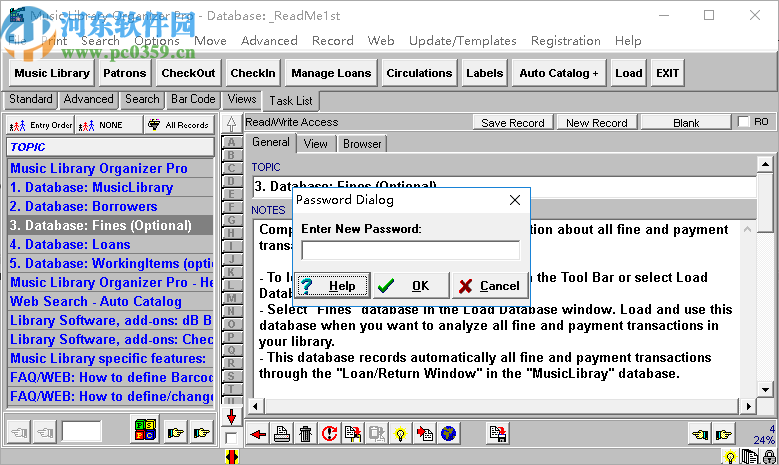The image size is (779, 465).
Task: Click the lightbulb icon in status bar
Action: pos(730,457)
